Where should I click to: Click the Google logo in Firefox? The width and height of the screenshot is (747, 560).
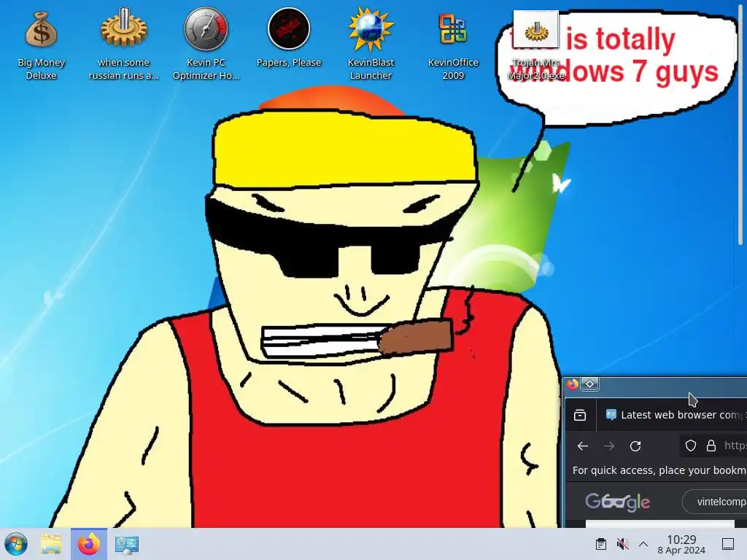[x=617, y=502]
